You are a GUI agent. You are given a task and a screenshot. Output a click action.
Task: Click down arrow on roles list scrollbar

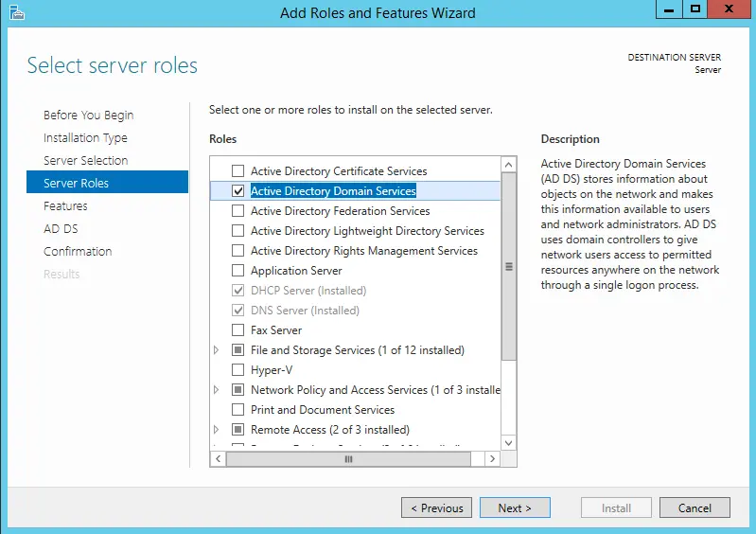[509, 442]
